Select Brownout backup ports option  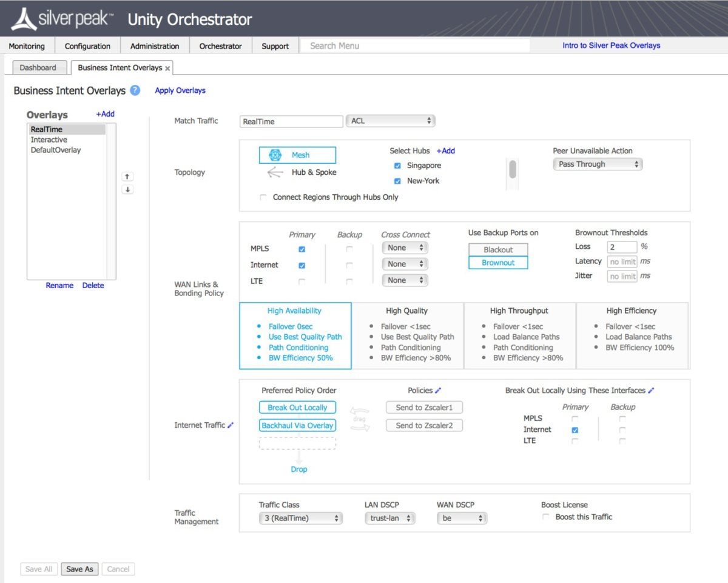(x=498, y=263)
